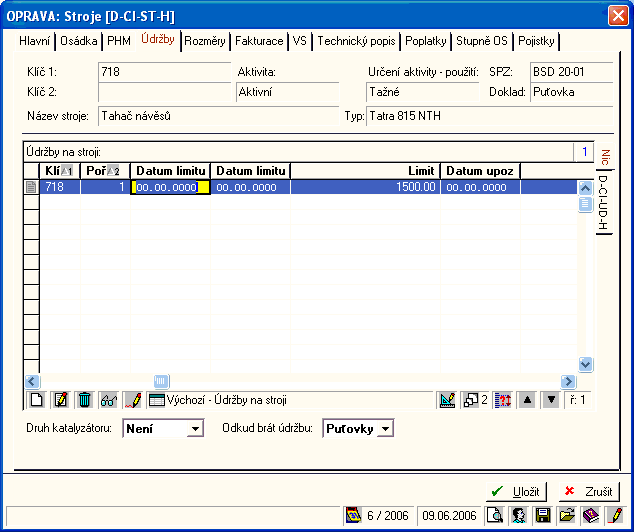Edit the maintenance record with notepad-pencil icon
The width and height of the screenshot is (634, 532).
pyautogui.click(x=61, y=400)
